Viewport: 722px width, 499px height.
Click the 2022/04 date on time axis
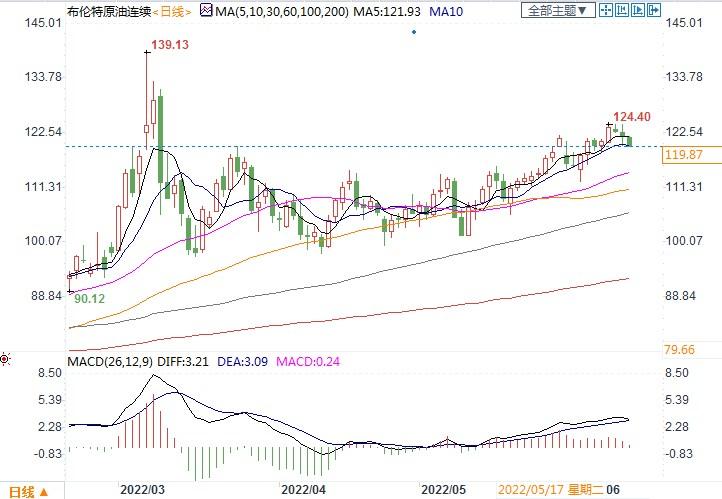click(x=304, y=490)
